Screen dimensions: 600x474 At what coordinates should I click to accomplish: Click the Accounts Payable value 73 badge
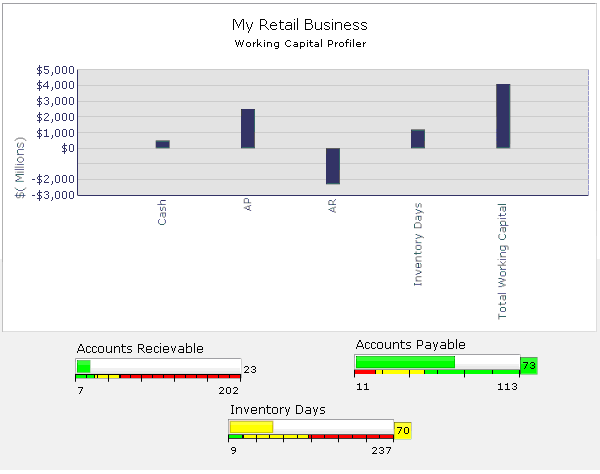[529, 366]
